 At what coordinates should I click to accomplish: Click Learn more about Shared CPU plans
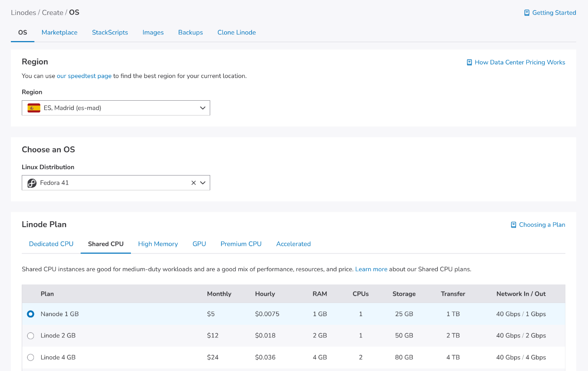tap(371, 269)
